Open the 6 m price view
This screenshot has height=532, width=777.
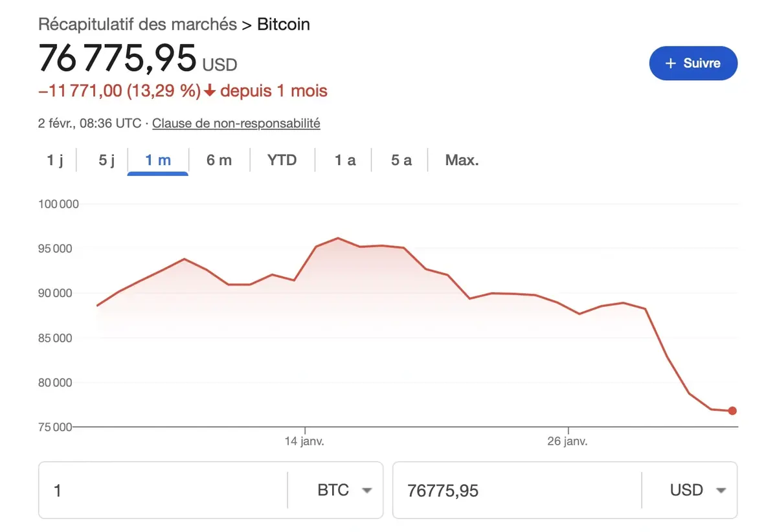coord(220,160)
